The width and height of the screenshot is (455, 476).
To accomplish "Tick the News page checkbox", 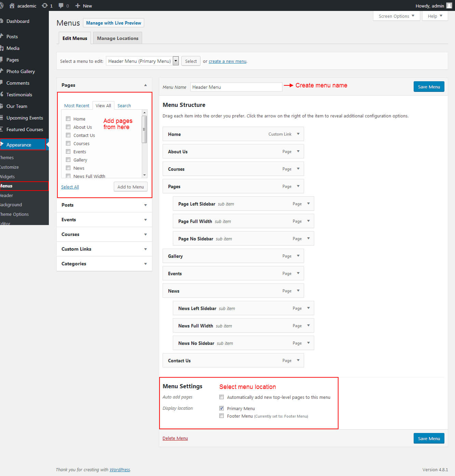I will coord(68,168).
